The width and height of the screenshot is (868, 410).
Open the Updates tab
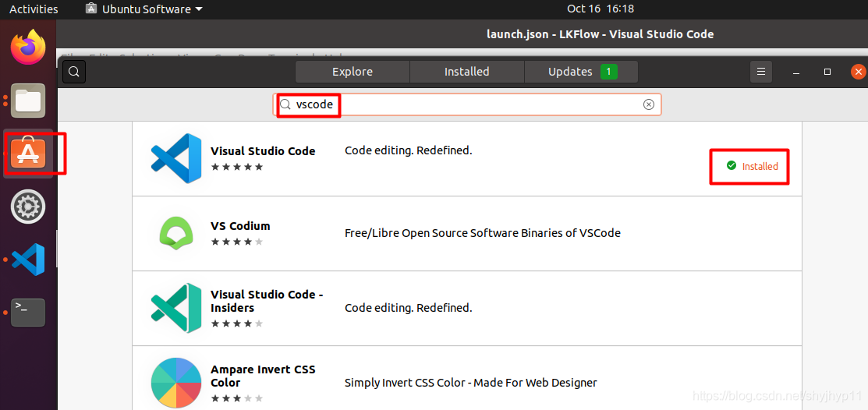(x=581, y=72)
